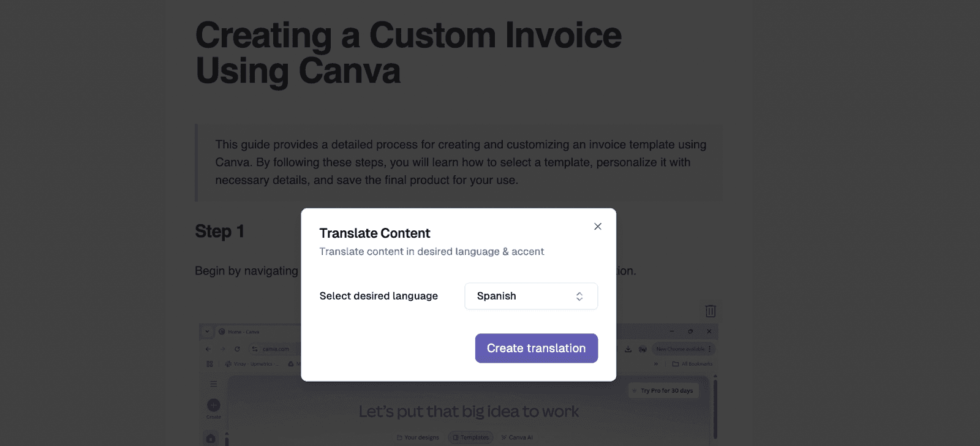Click the browser back arrow
The height and width of the screenshot is (446, 980).
tap(208, 349)
